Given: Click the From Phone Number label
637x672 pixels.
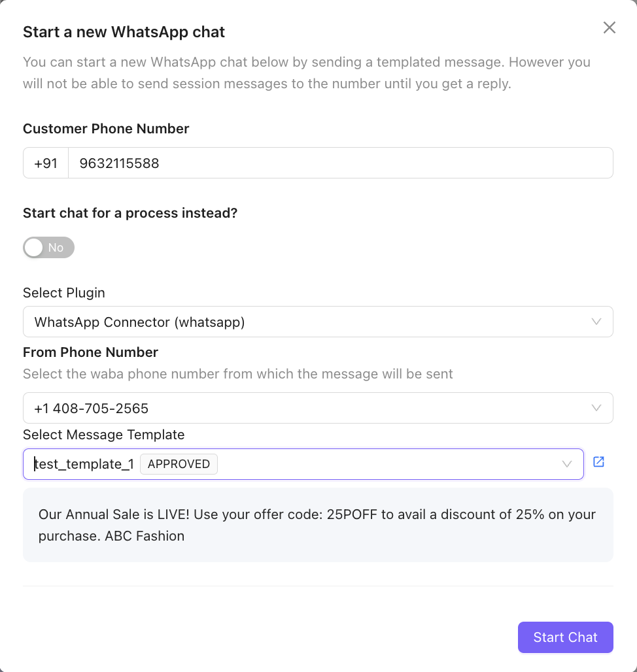Looking at the screenshot, I should (90, 352).
